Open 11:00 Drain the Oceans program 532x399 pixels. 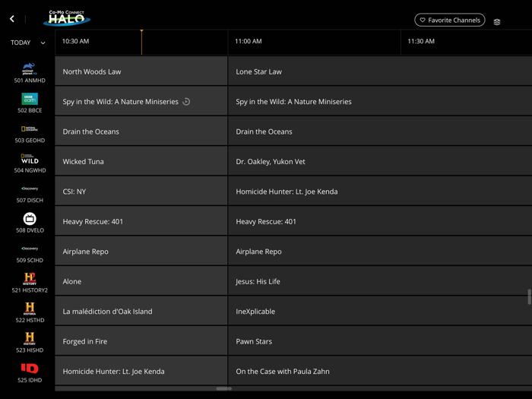[380, 131]
